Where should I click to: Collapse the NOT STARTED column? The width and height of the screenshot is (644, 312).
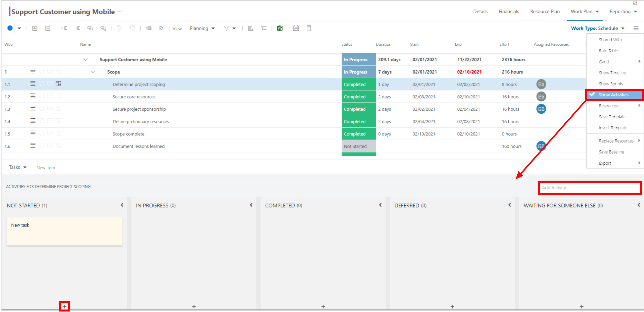tap(122, 205)
